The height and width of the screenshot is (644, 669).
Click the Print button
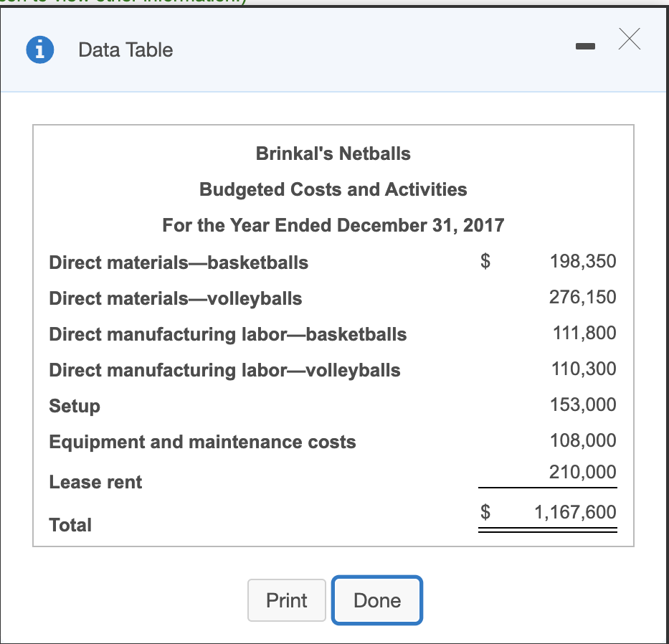[286, 600]
